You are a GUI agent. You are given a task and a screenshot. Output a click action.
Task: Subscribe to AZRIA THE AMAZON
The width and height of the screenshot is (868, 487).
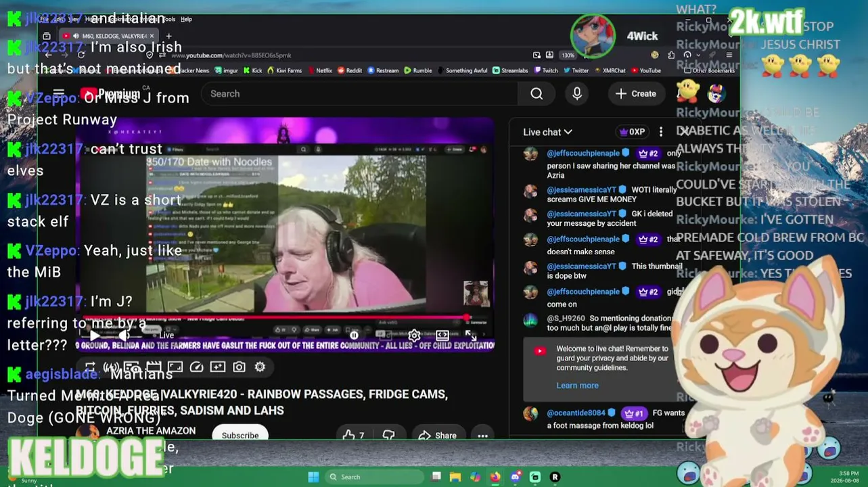point(240,436)
